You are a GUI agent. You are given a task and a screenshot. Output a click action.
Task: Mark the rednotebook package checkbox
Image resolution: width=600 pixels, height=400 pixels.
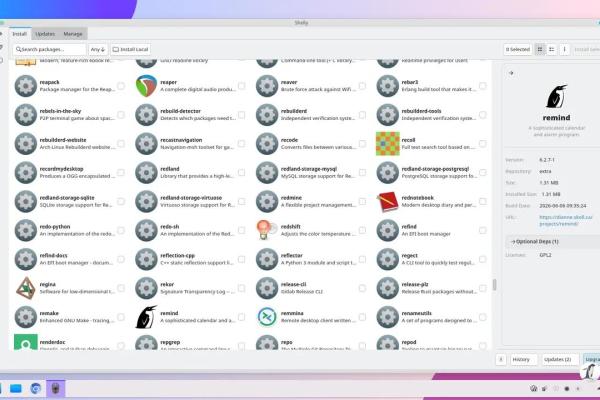click(483, 201)
